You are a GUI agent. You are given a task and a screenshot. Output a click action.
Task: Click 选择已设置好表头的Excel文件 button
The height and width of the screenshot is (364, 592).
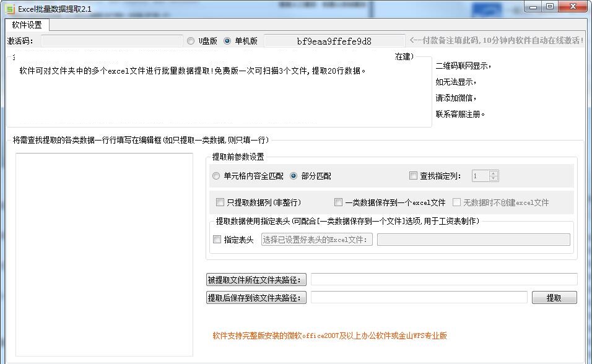point(317,240)
